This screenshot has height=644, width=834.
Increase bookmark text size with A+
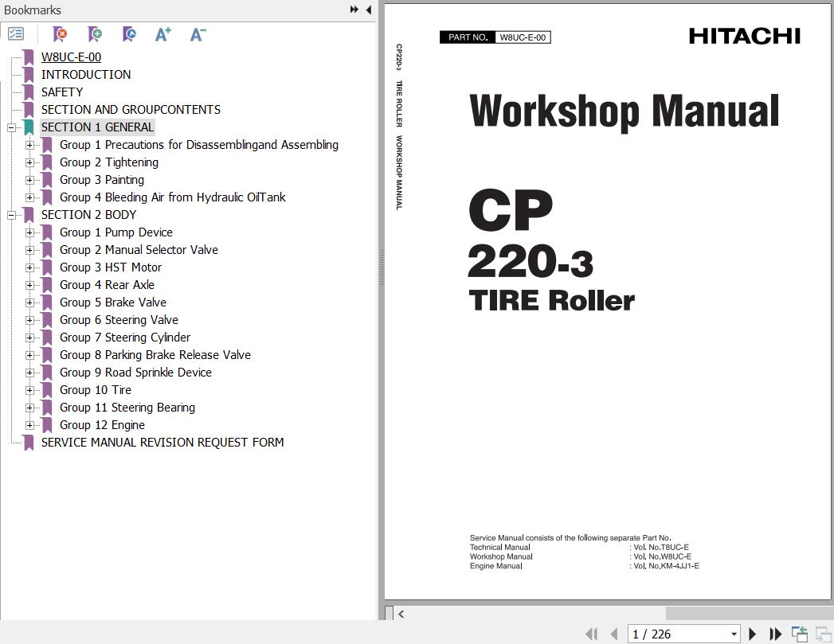pos(163,34)
